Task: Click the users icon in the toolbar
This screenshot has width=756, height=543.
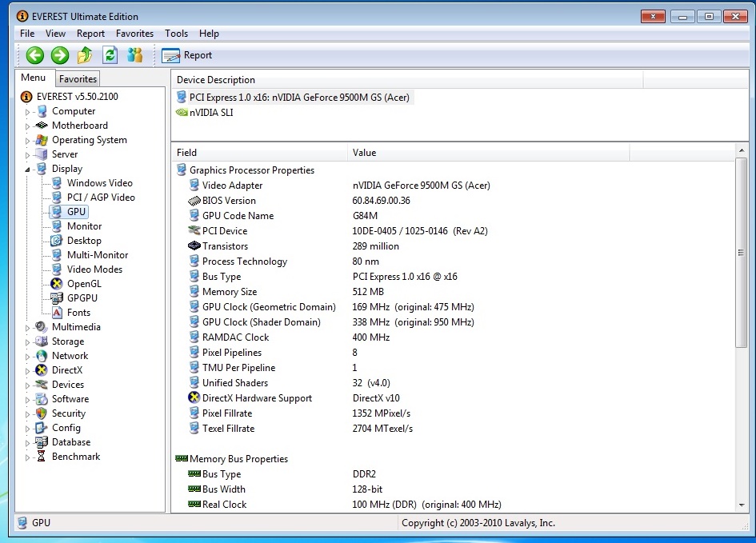Action: 134,55
